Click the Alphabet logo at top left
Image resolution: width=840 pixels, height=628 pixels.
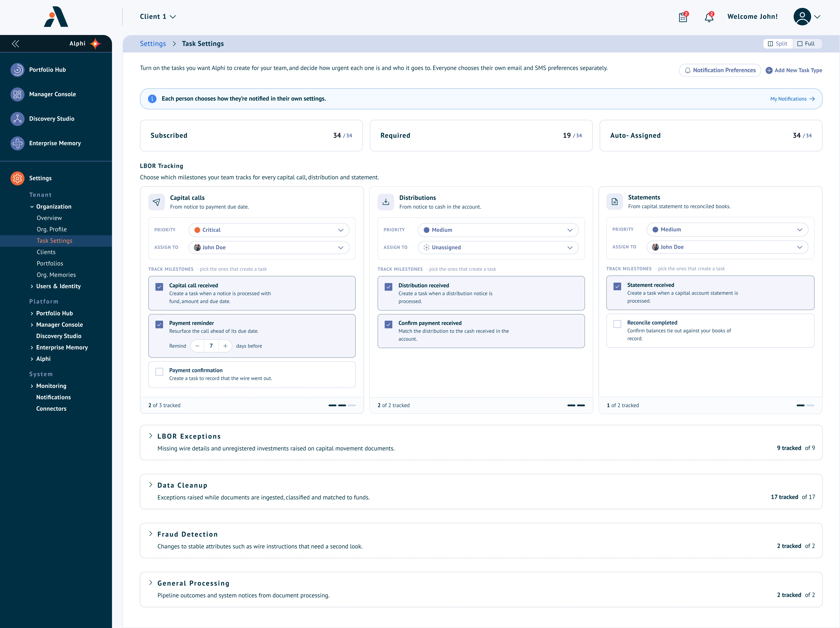(x=56, y=17)
